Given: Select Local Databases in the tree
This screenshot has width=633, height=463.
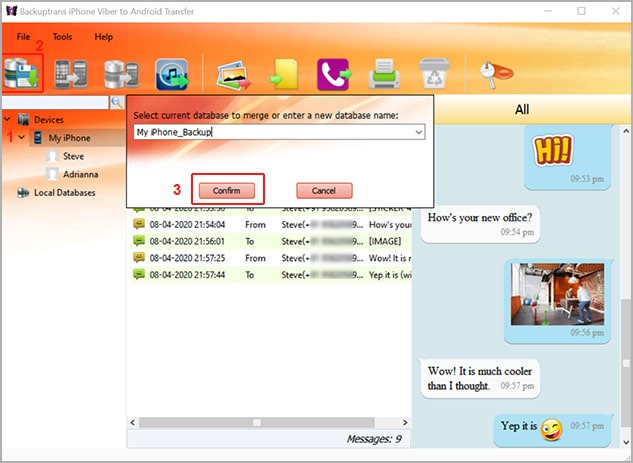Looking at the screenshot, I should coord(65,193).
